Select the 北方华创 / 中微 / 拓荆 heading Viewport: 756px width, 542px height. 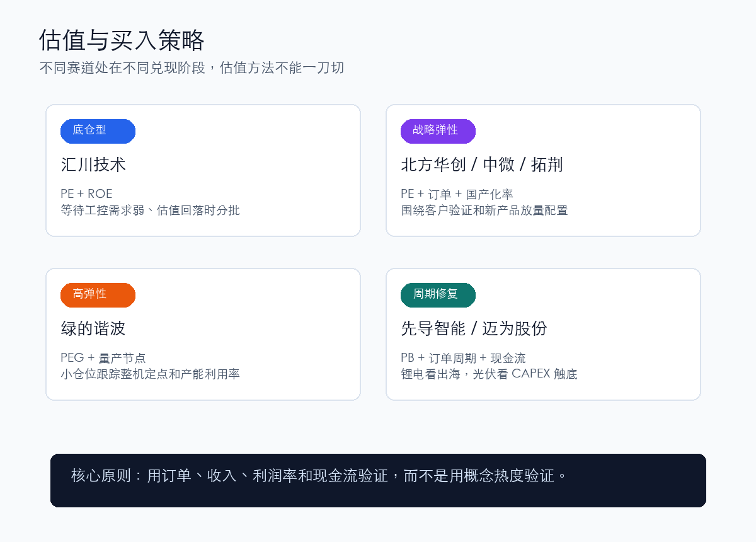482,164
